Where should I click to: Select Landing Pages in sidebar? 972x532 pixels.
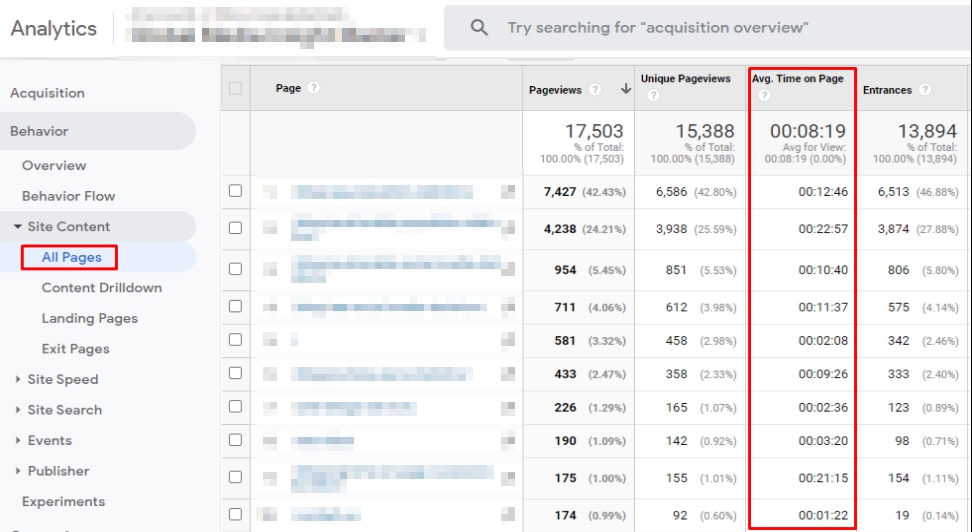89,318
